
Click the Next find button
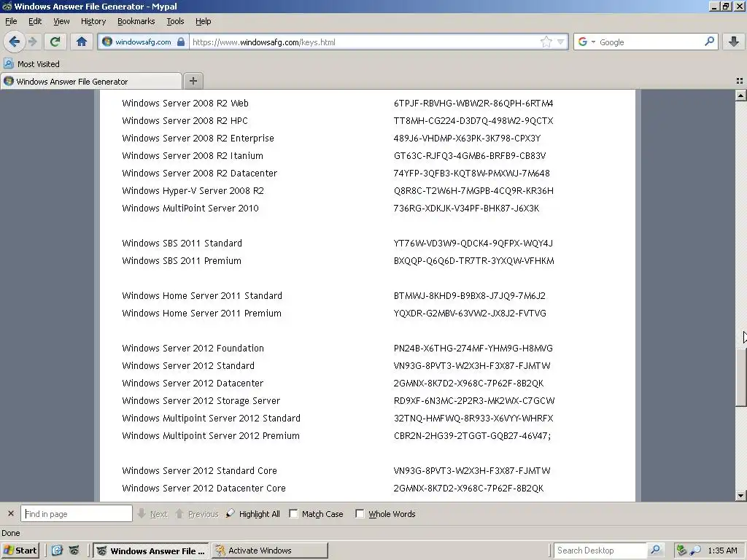(152, 514)
